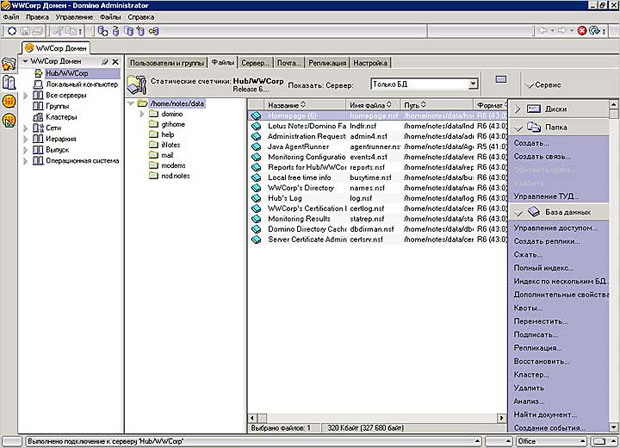Expand the Операционная система node
The width and height of the screenshot is (620, 448).
[25, 161]
